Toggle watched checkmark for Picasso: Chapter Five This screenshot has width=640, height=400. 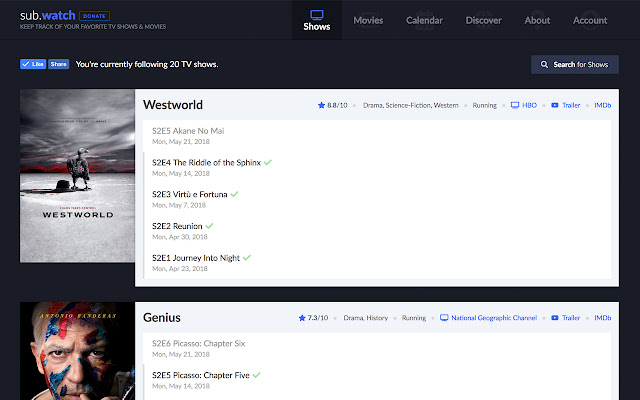point(256,375)
